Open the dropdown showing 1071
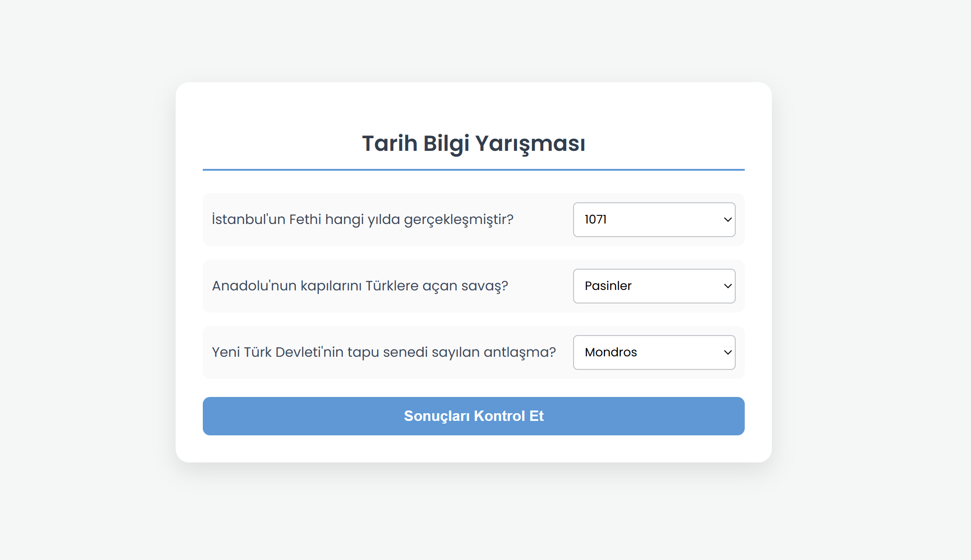971x560 pixels. (654, 219)
